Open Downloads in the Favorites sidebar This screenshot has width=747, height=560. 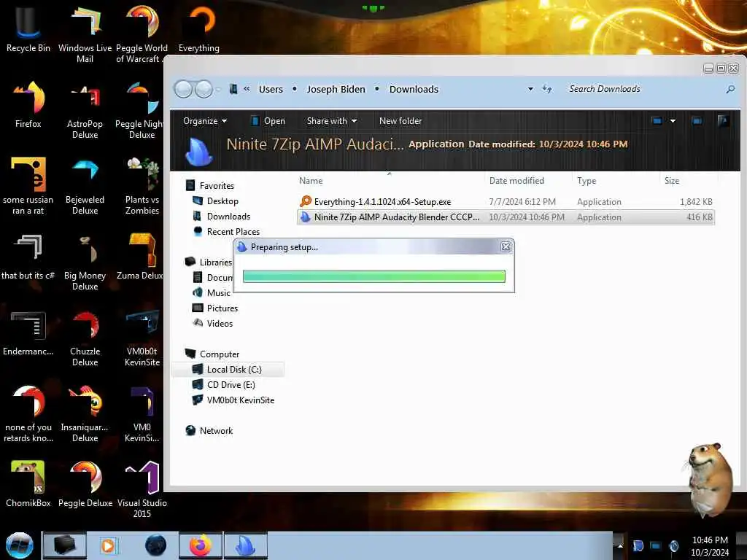point(222,216)
